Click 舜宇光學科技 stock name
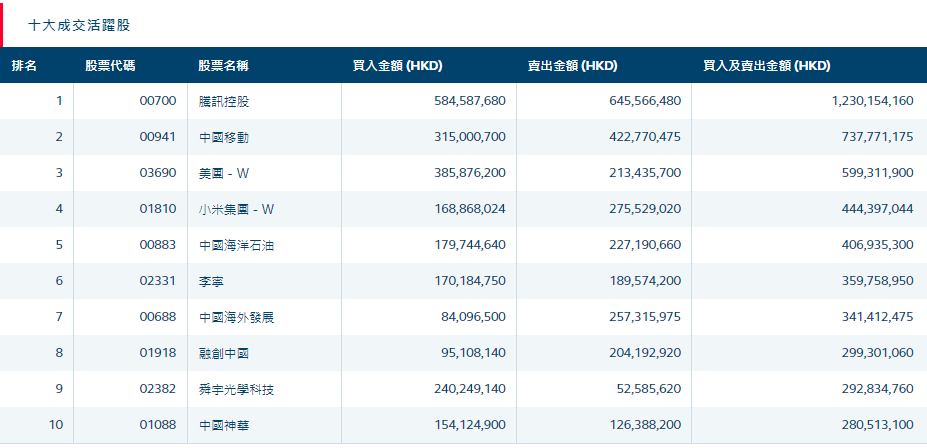The image size is (927, 448). pyautogui.click(x=236, y=389)
